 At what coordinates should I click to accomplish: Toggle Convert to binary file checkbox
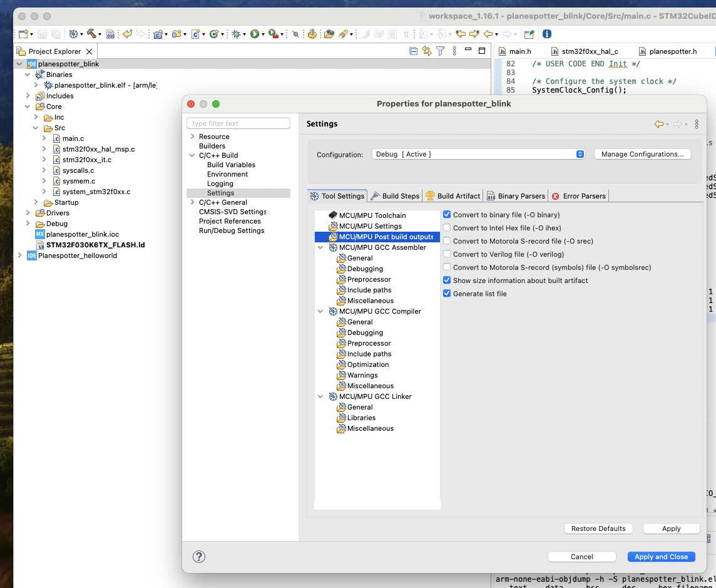(x=447, y=214)
